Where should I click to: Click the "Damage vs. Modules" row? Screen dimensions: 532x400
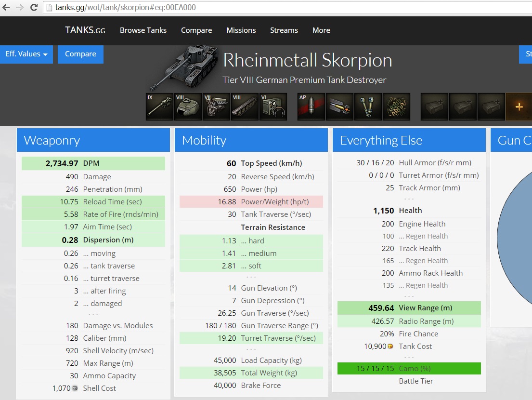point(93,326)
